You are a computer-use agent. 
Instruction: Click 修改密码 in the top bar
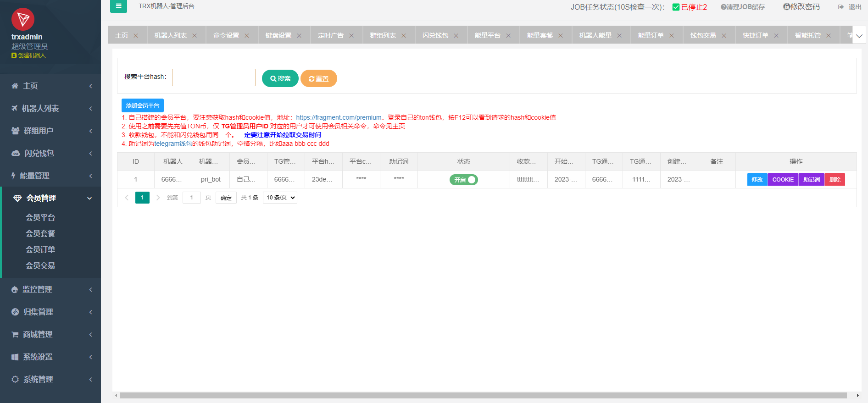(x=801, y=7)
